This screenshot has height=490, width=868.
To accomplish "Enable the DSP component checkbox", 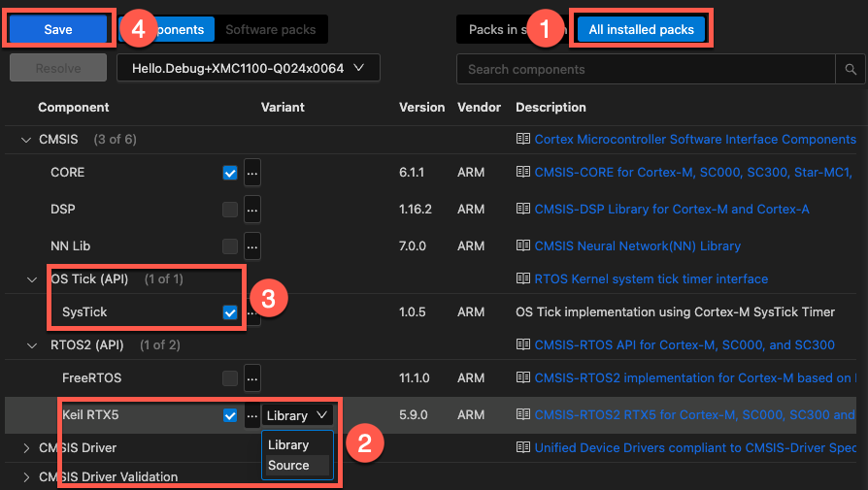I will click(230, 209).
